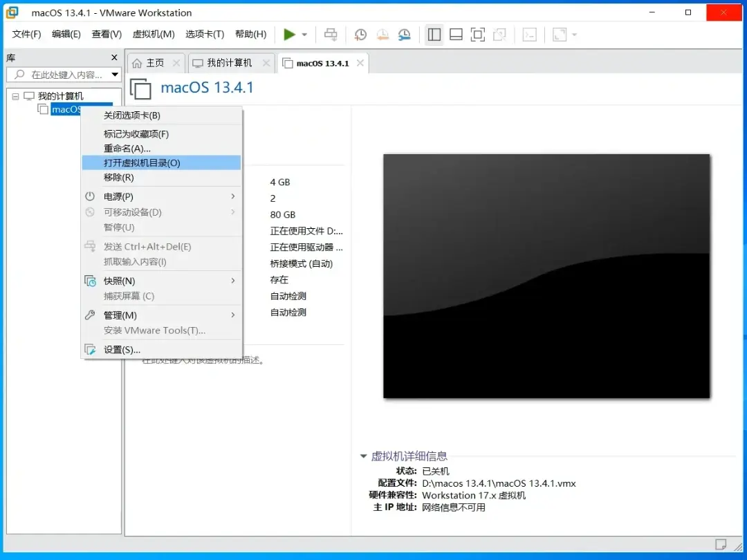This screenshot has height=560, width=747.
Task: Expand 管理(M) submenu
Action: [x=161, y=315]
